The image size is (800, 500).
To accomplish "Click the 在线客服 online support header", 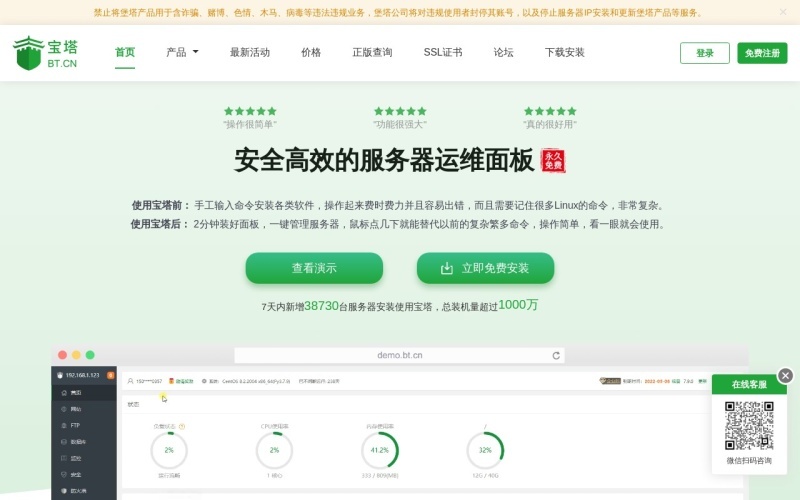I will (749, 384).
